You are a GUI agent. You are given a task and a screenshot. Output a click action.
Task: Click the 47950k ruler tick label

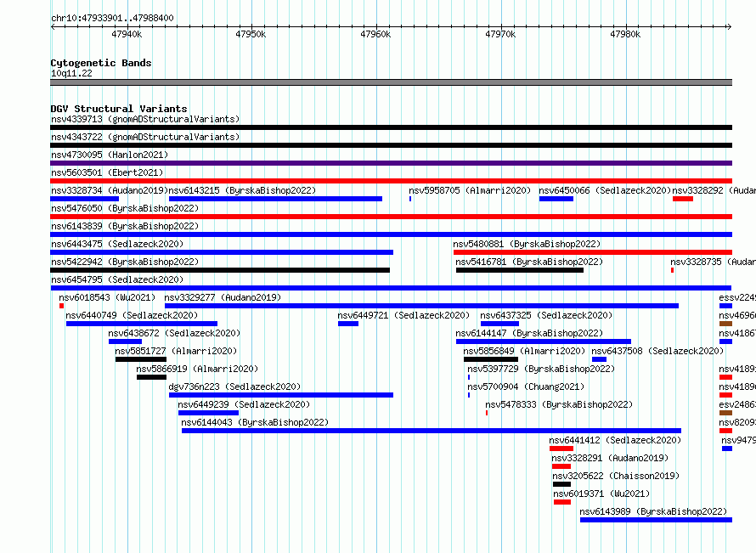click(x=251, y=34)
